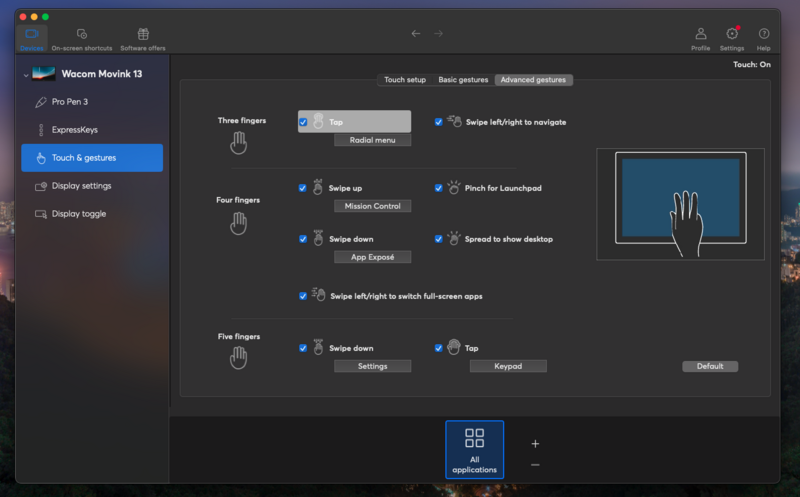Screen dimensions: 800x497
Task: Open the App Exposé dropdown
Action: click(x=372, y=257)
